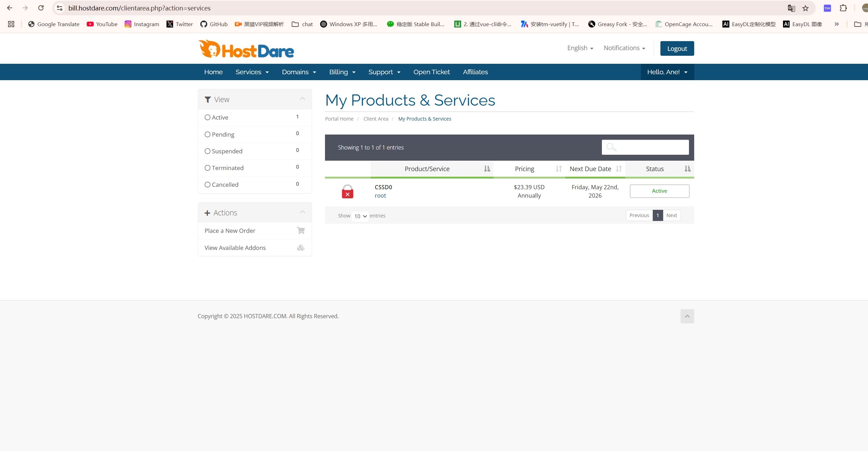868x451 pixels.
Task: Click the cubes icon beside View Available Addons
Action: point(301,248)
